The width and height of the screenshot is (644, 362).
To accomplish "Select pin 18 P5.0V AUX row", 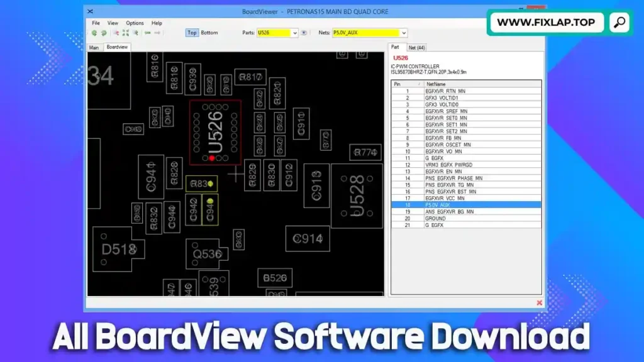I will [x=465, y=204].
